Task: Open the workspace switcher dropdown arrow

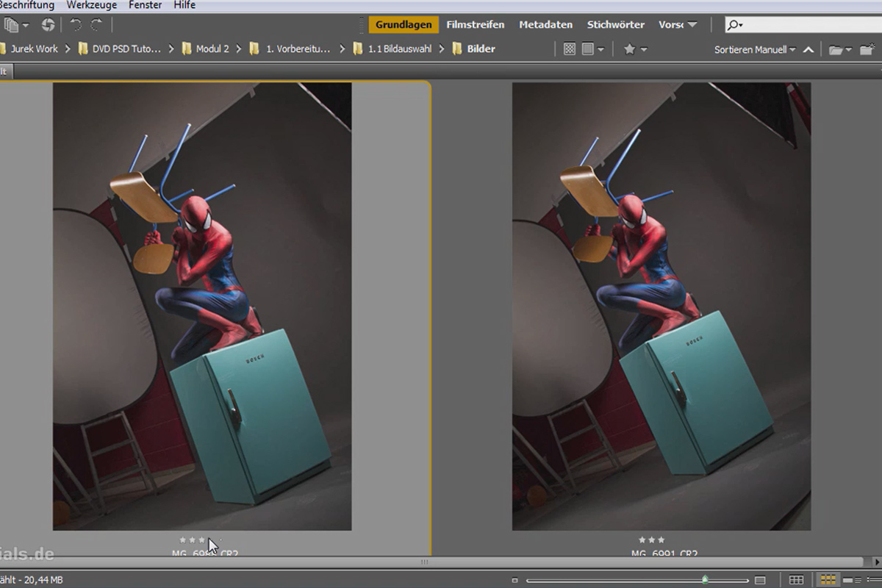Action: [692, 25]
